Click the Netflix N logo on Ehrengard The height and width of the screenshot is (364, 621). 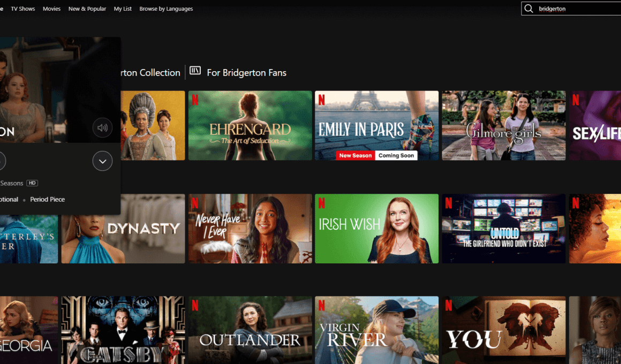click(195, 100)
